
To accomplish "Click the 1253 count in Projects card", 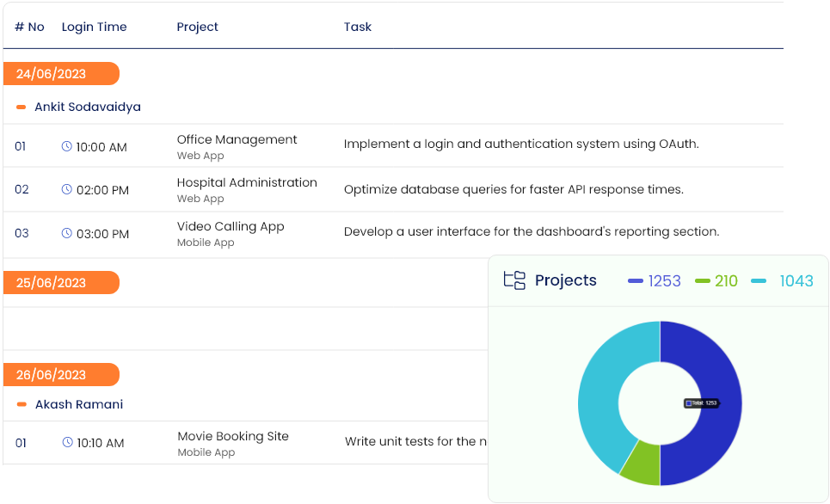I will tap(664, 281).
